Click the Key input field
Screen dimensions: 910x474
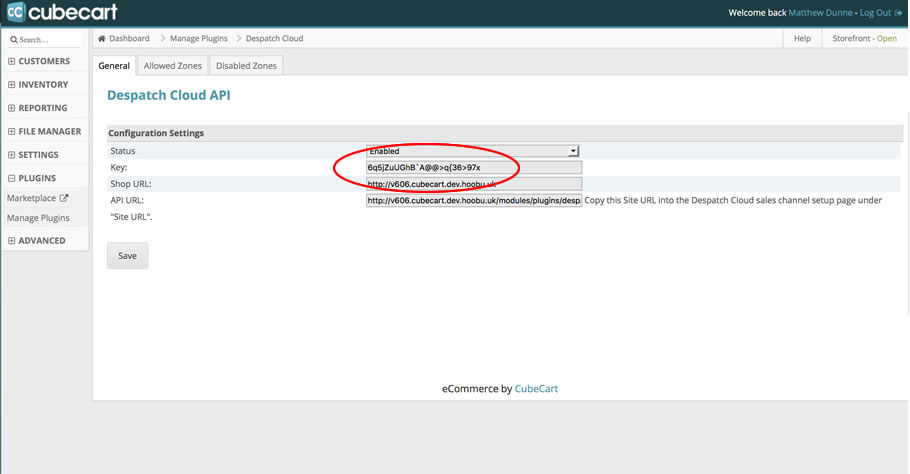[474, 168]
